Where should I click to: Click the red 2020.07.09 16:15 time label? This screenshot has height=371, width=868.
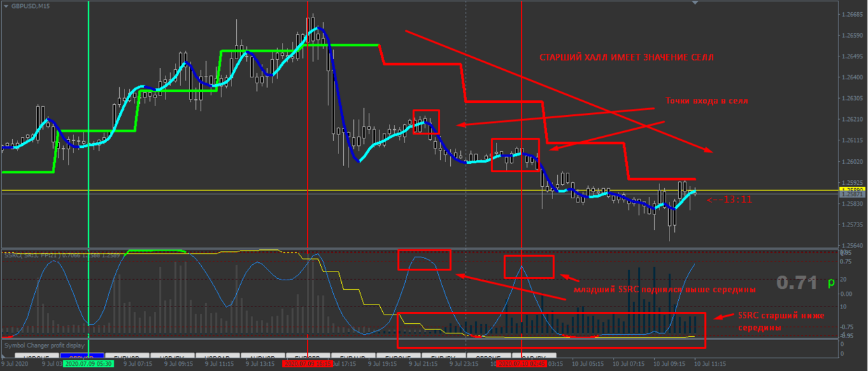click(307, 364)
